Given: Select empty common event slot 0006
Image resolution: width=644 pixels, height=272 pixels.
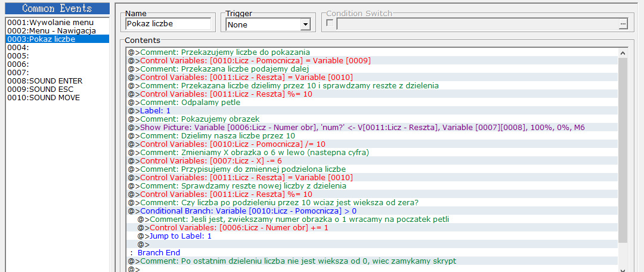Looking at the screenshot, I should click(x=57, y=64).
